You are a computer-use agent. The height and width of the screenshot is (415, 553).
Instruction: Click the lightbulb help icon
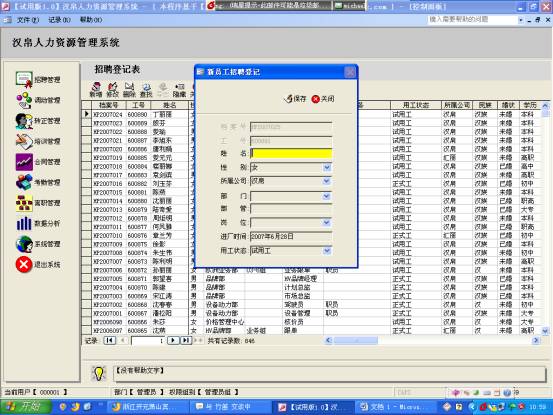[99, 374]
